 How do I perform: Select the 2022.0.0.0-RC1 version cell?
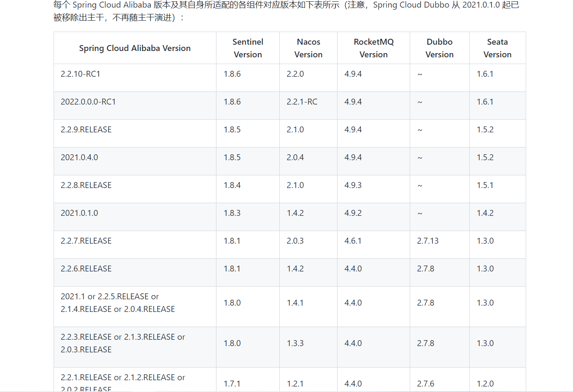click(x=87, y=101)
